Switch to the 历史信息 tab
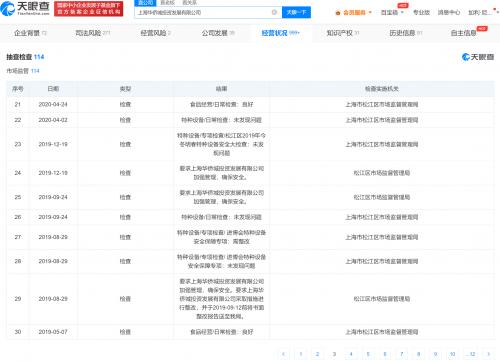 pyautogui.click(x=406, y=33)
